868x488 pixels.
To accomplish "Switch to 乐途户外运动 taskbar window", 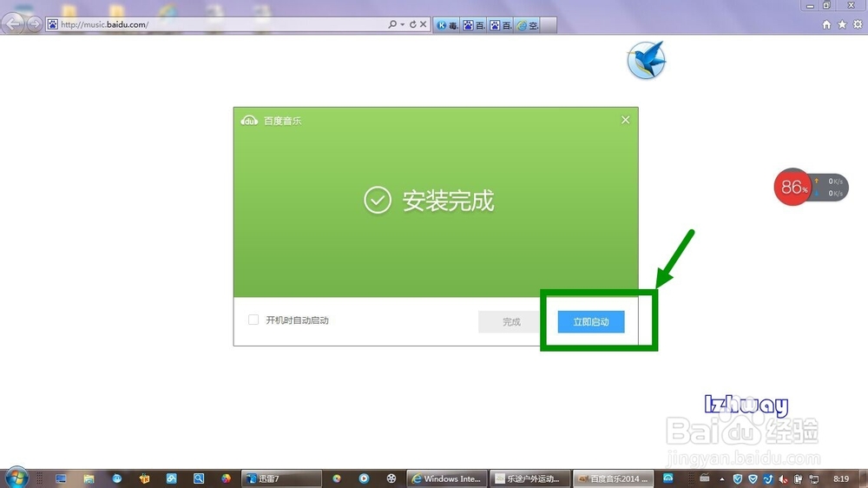I will [x=529, y=478].
